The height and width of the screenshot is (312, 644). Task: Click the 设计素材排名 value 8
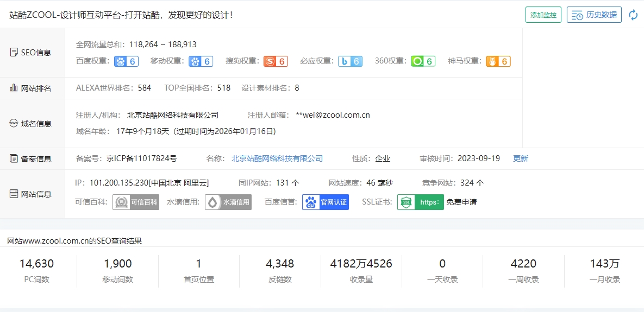[297, 88]
